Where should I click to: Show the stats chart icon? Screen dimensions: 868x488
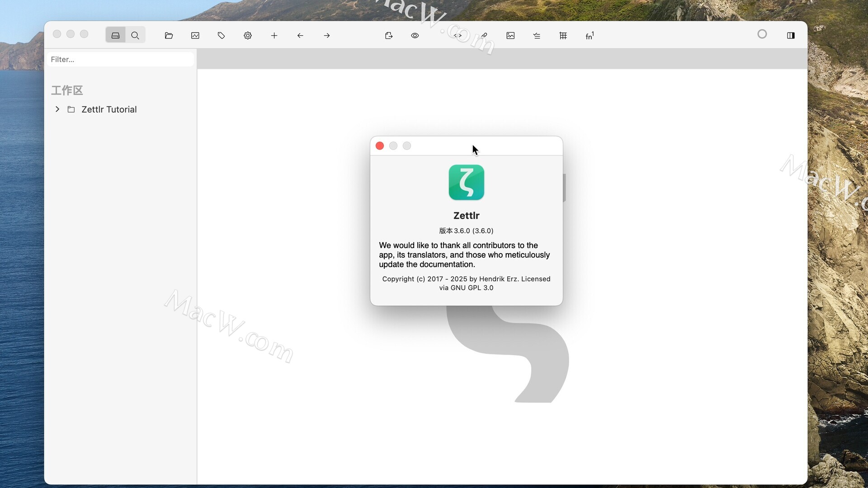195,36
